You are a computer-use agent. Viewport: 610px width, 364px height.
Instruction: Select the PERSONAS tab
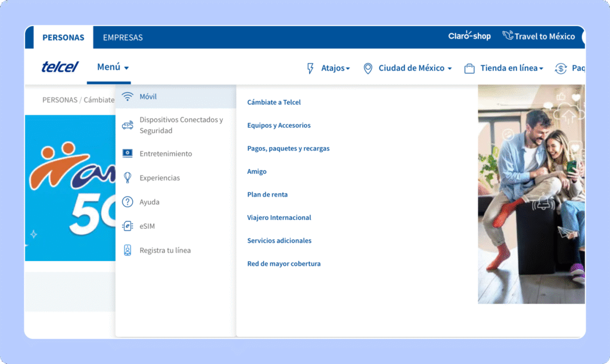click(x=63, y=38)
